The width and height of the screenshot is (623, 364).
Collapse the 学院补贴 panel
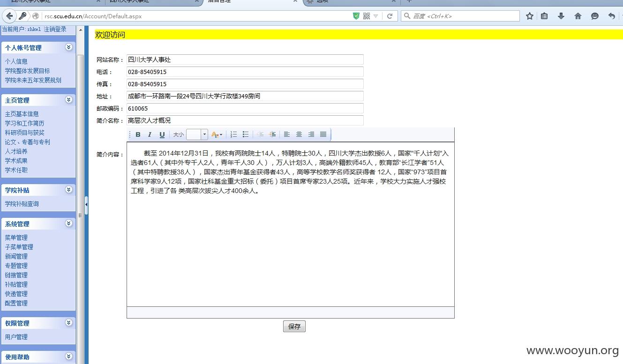pos(69,190)
